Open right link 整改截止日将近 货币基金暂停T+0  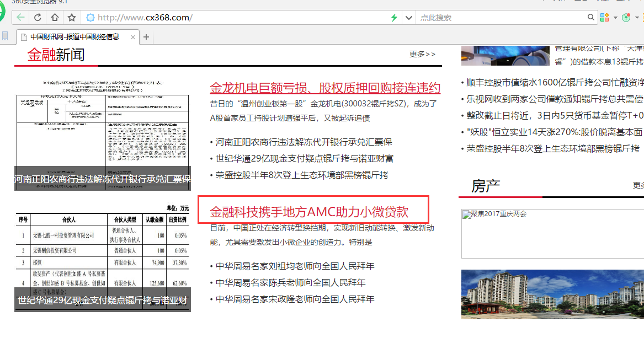[x=555, y=116]
